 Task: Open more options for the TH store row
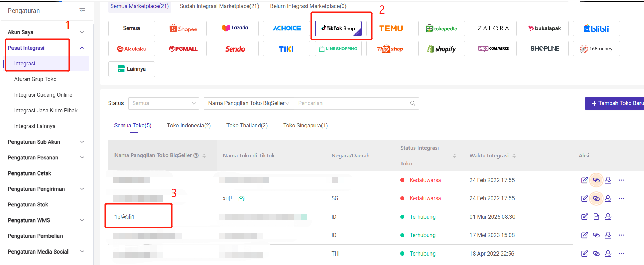(x=621, y=254)
